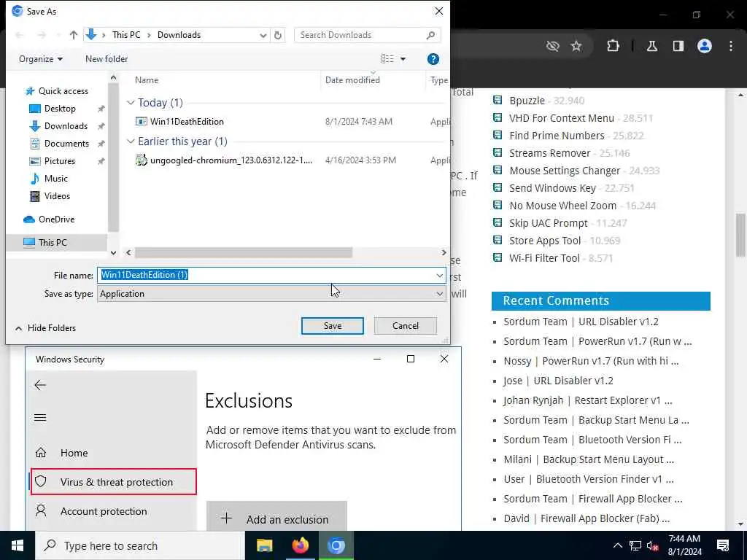Click the crossed-out eye icon in Chrome address bar
This screenshot has height=560, width=747.
click(x=553, y=46)
